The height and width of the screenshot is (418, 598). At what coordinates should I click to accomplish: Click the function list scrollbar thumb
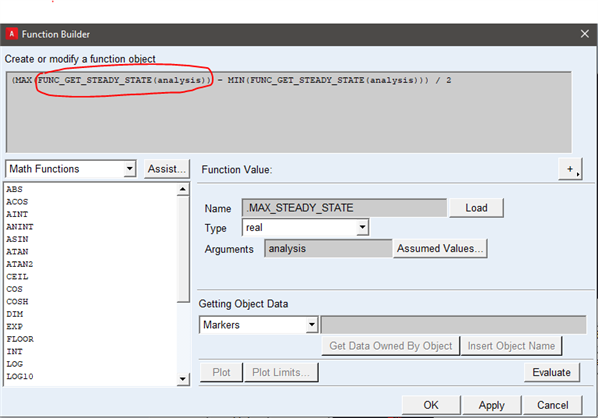tap(183, 249)
